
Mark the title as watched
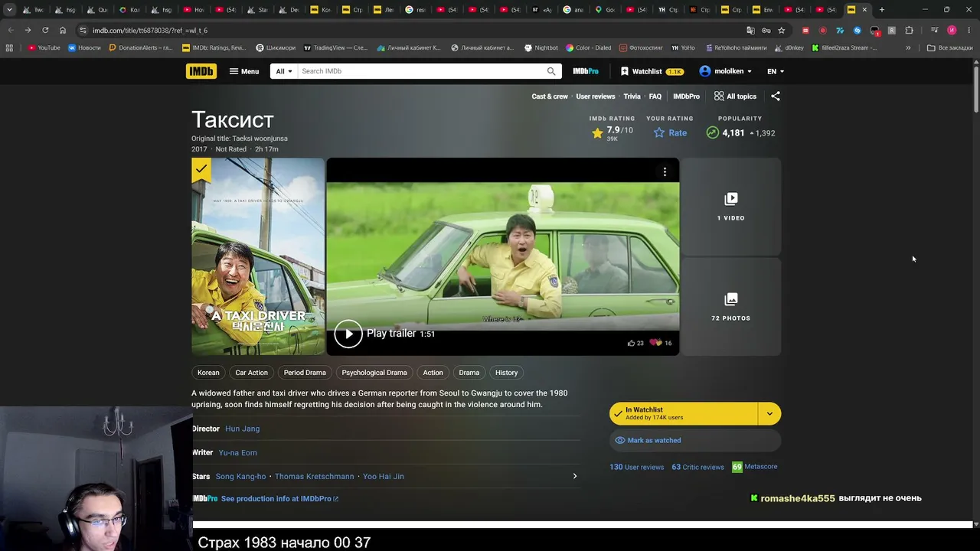(x=695, y=440)
